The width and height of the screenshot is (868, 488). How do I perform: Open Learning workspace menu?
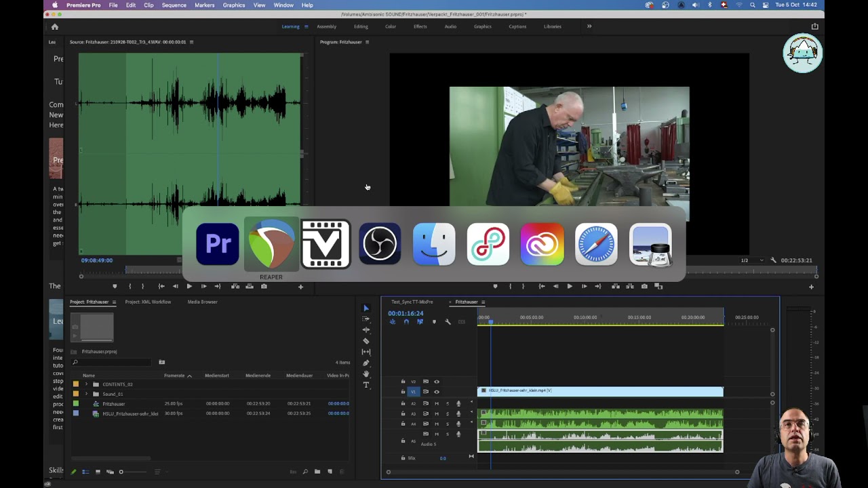[x=306, y=26]
